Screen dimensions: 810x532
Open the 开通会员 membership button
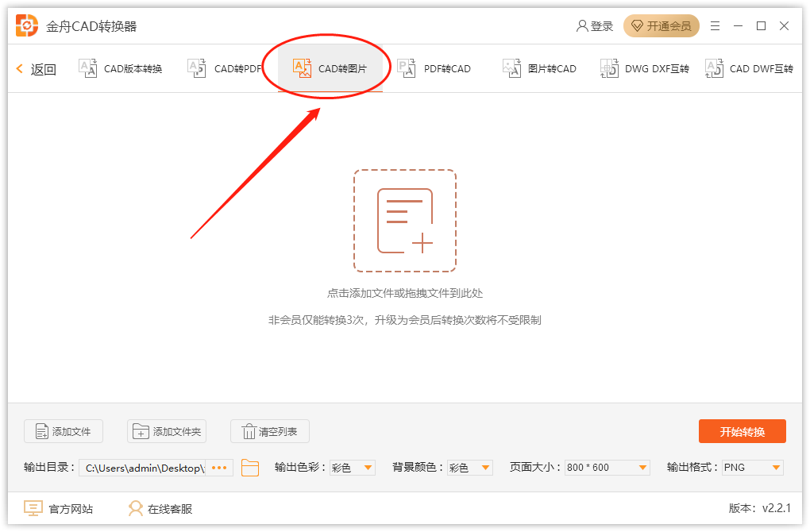click(x=661, y=26)
